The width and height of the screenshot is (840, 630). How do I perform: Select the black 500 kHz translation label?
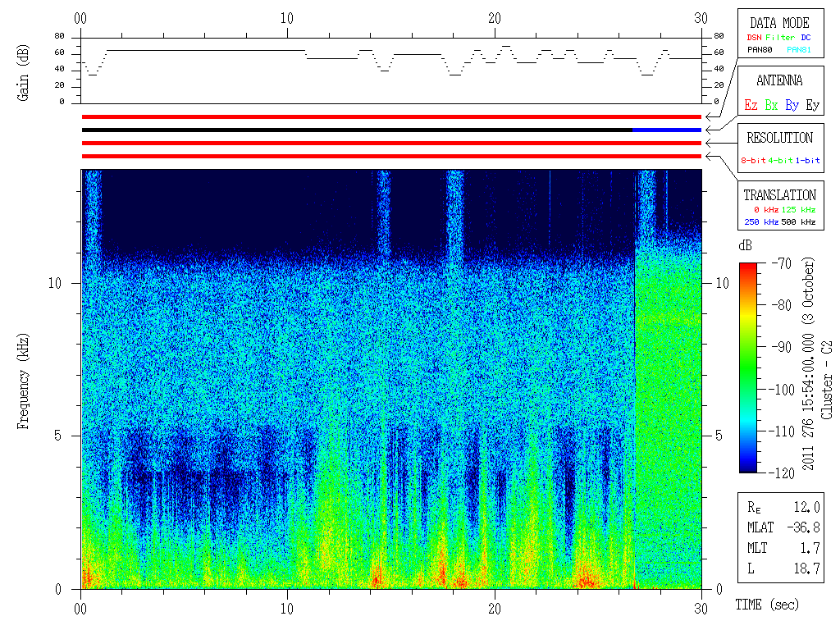(798, 221)
